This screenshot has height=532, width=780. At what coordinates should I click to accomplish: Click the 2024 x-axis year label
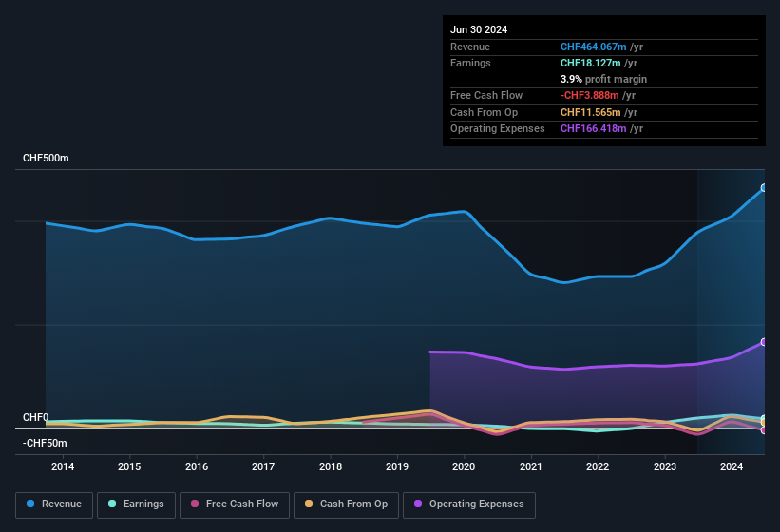(732, 466)
